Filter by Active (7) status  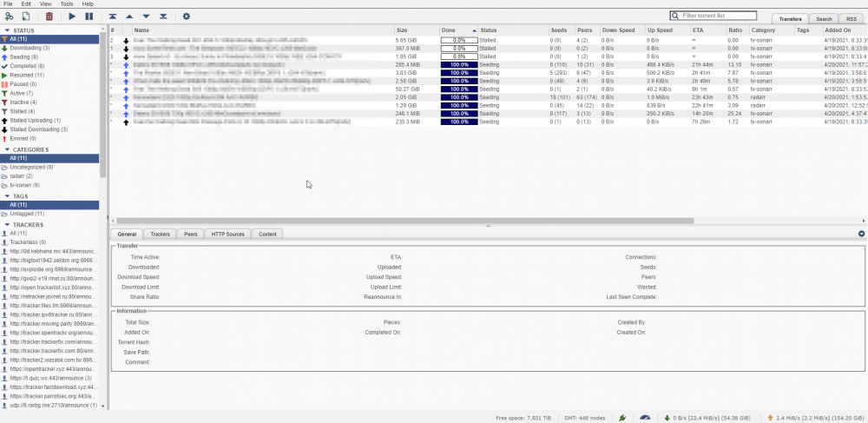pos(22,93)
